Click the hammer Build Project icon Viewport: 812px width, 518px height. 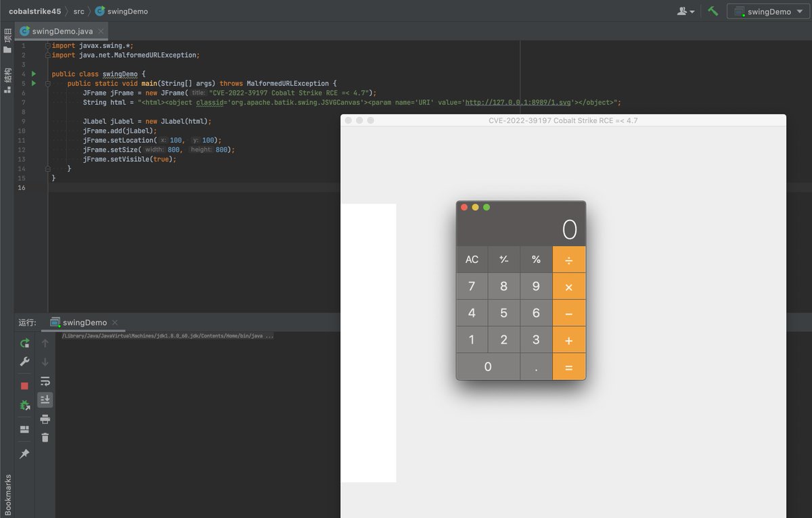(713, 11)
